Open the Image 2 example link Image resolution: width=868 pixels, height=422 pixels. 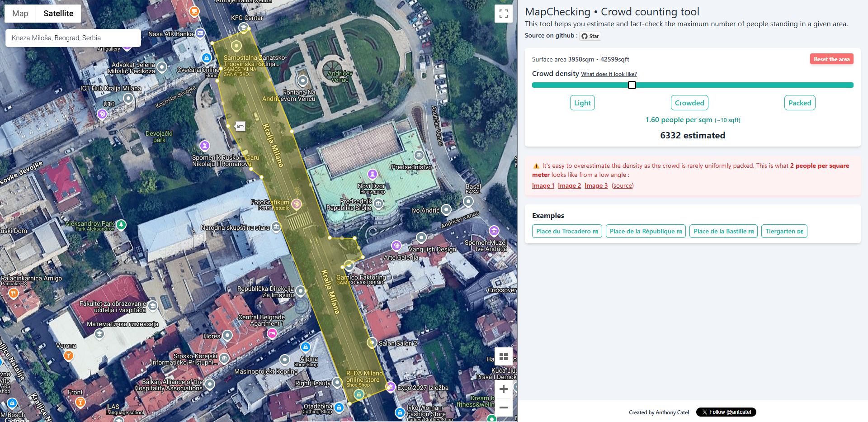pos(569,186)
